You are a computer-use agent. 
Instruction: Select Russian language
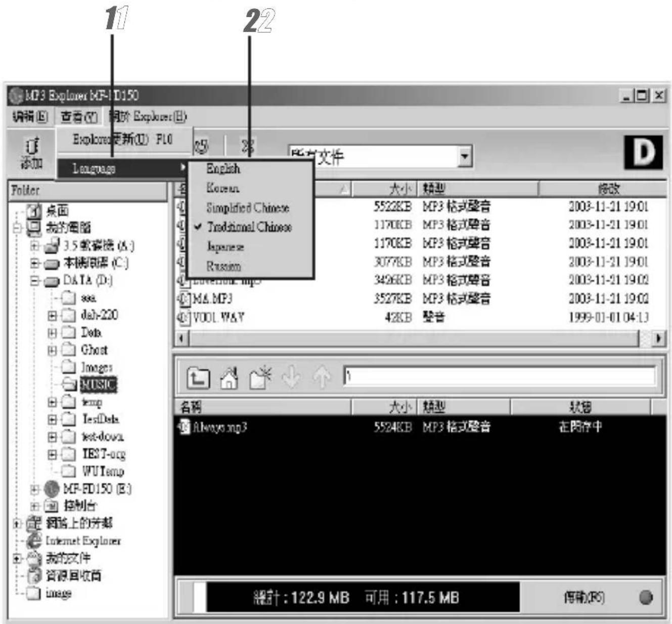pyautogui.click(x=223, y=266)
